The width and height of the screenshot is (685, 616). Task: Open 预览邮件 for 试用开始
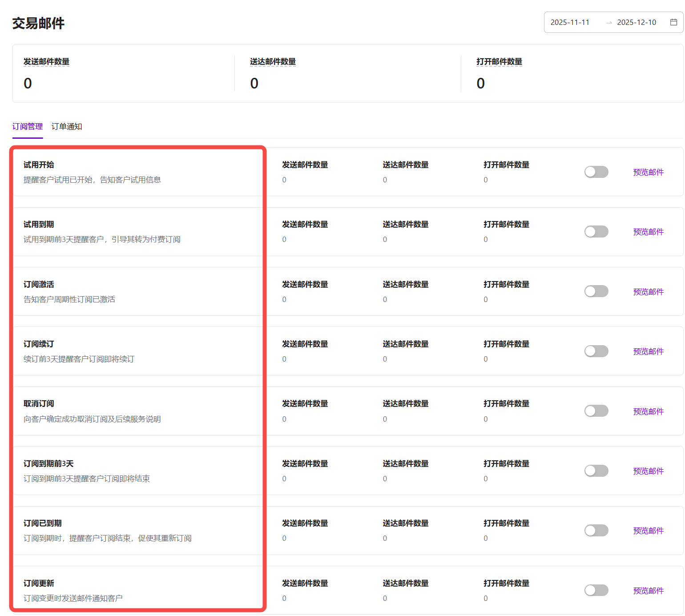[648, 173]
